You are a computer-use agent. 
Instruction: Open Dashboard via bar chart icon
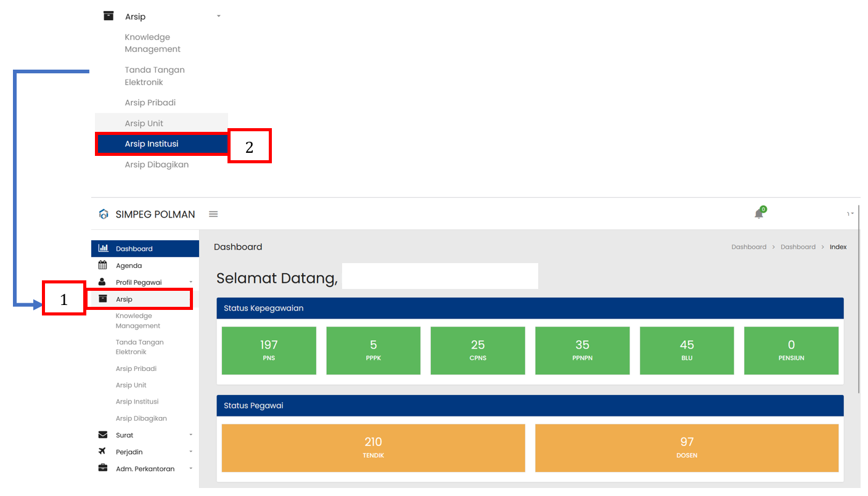click(104, 248)
